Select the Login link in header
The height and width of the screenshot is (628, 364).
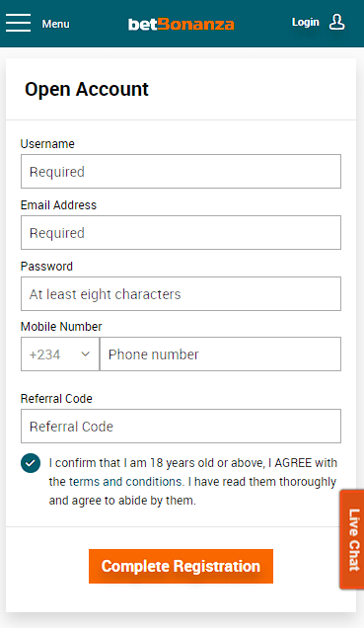point(305,22)
